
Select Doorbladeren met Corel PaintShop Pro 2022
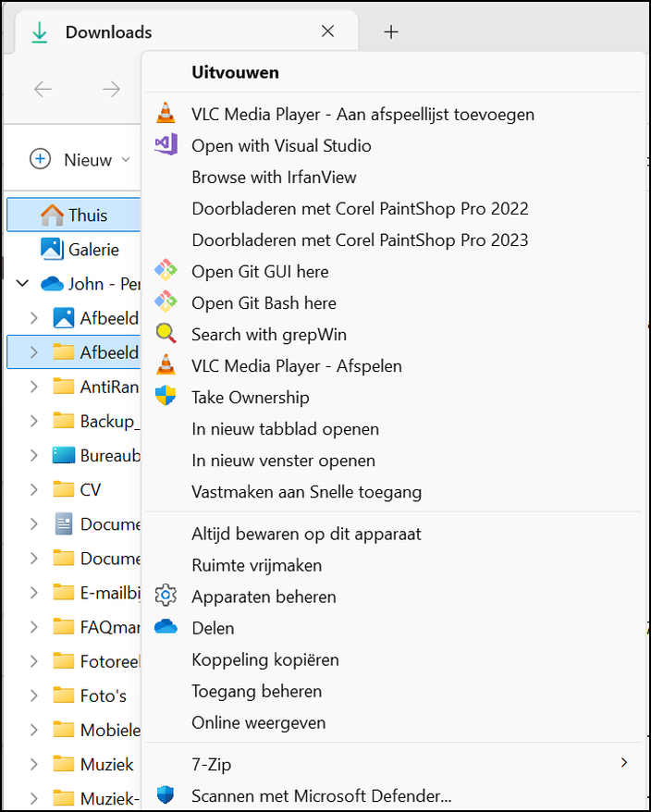click(x=394, y=209)
